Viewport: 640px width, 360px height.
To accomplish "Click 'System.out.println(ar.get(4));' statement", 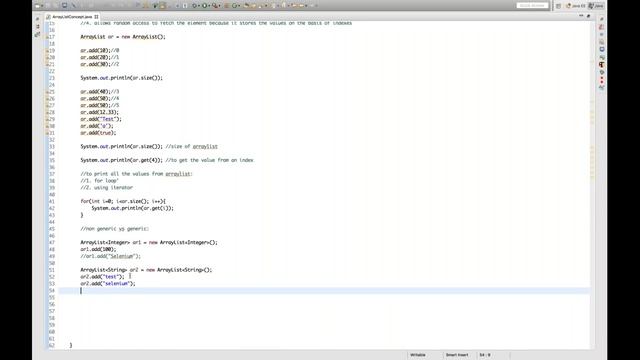I will [x=121, y=160].
